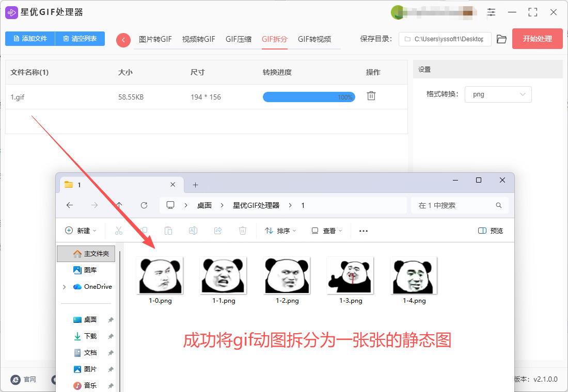This screenshot has height=392, width=568.
Task: Click the 星优GIF处理器 app logo
Action: coord(11,13)
